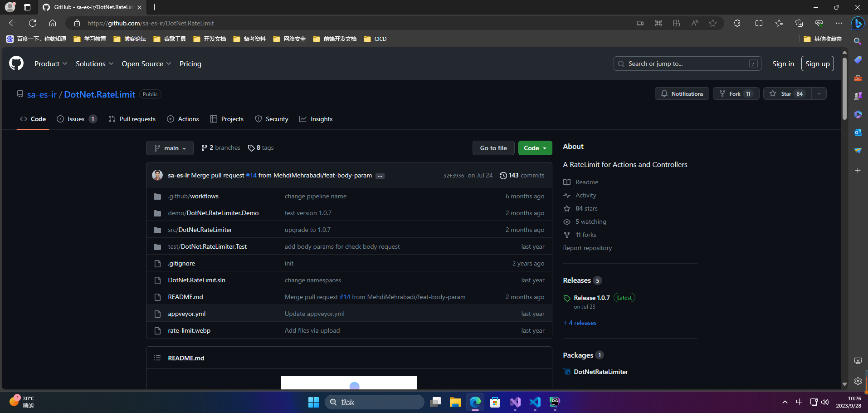Open the tab actions menu icon
This screenshot has height=413, width=868.
click(27, 7)
